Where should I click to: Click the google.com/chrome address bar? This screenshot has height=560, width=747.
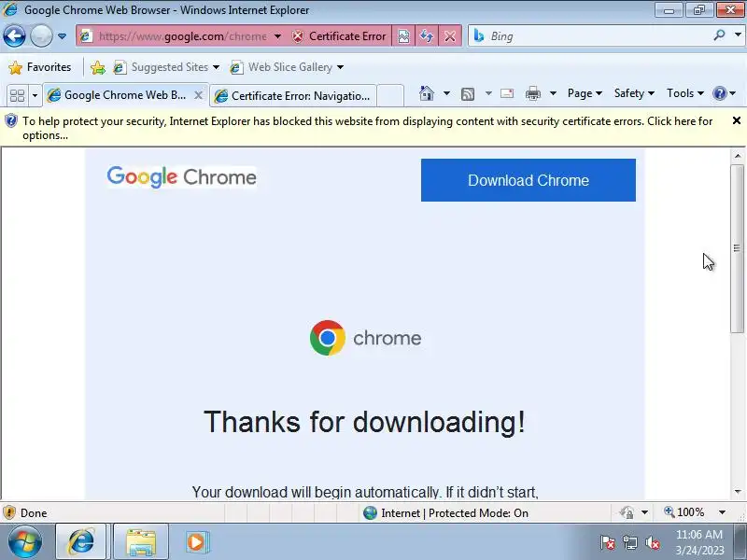pyautogui.click(x=182, y=36)
